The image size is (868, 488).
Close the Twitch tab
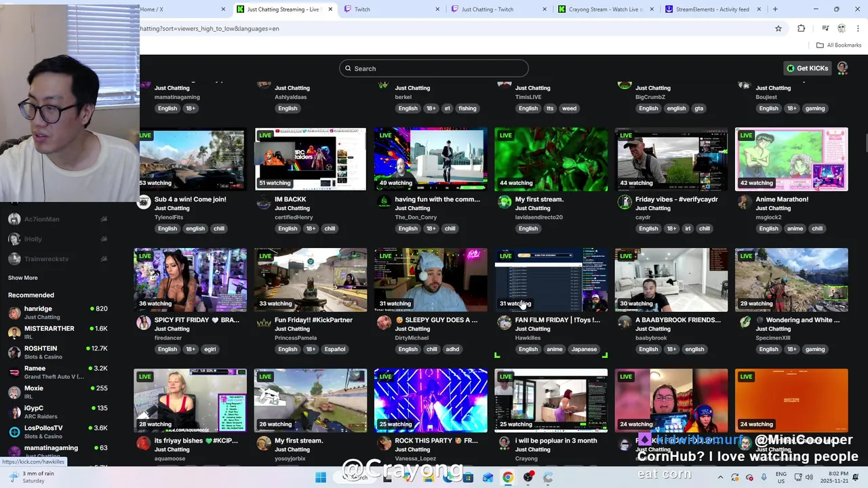437,9
